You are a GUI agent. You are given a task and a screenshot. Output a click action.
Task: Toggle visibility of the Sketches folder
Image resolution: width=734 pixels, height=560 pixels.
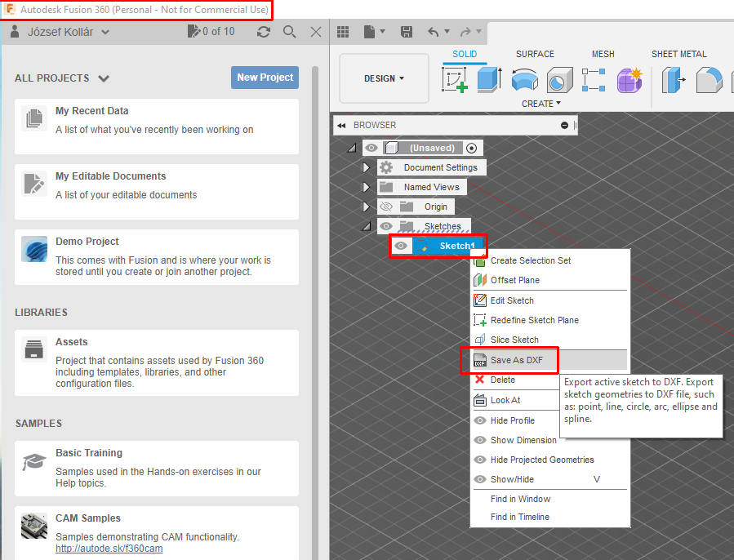[386, 226]
